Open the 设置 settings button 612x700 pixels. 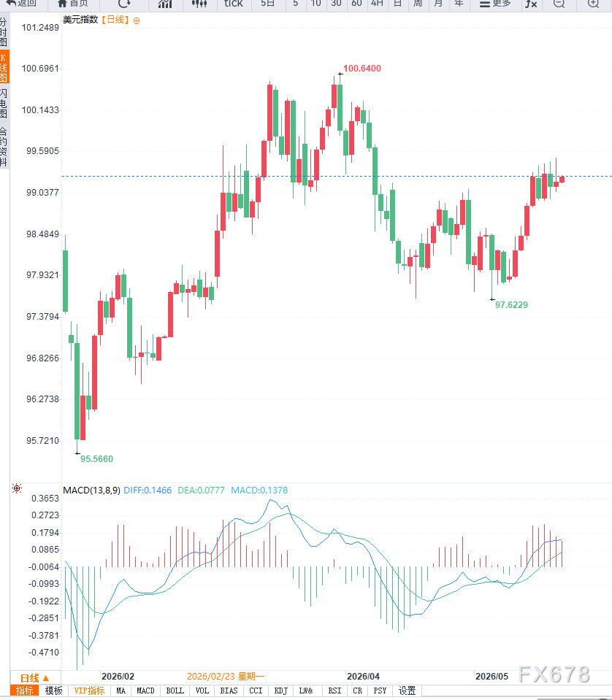coord(407,691)
